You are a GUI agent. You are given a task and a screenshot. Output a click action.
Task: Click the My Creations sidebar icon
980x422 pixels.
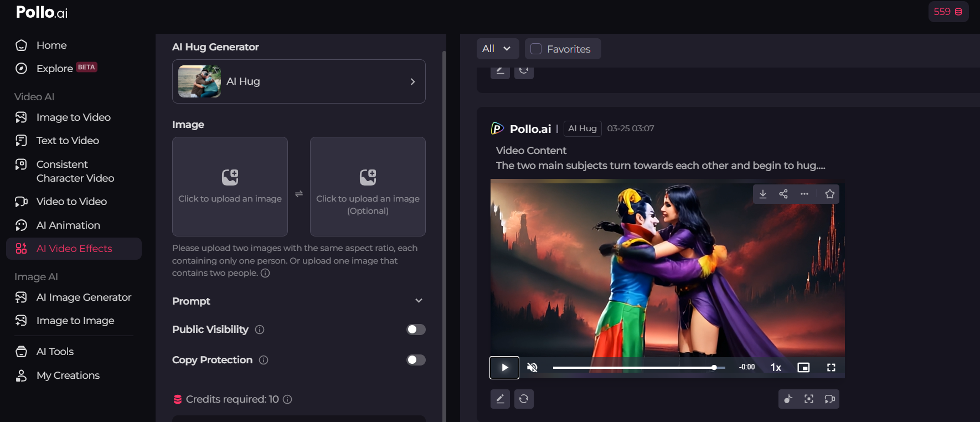pos(21,375)
